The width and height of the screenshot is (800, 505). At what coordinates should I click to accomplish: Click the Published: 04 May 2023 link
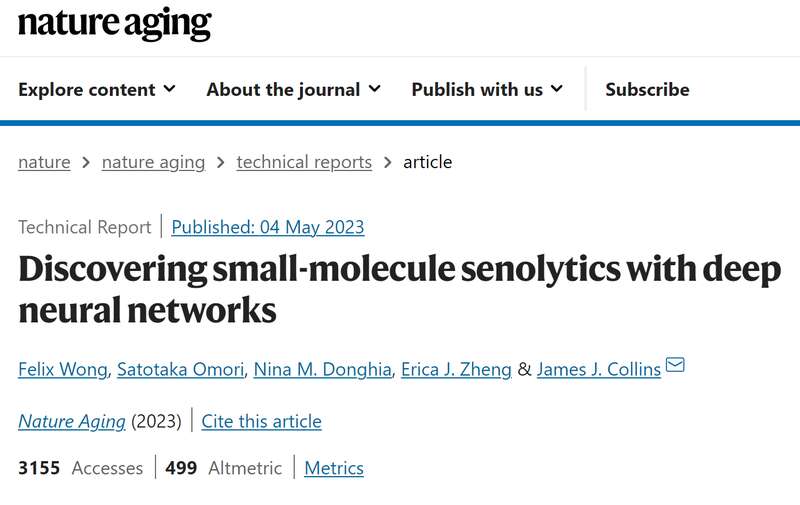pyautogui.click(x=268, y=227)
